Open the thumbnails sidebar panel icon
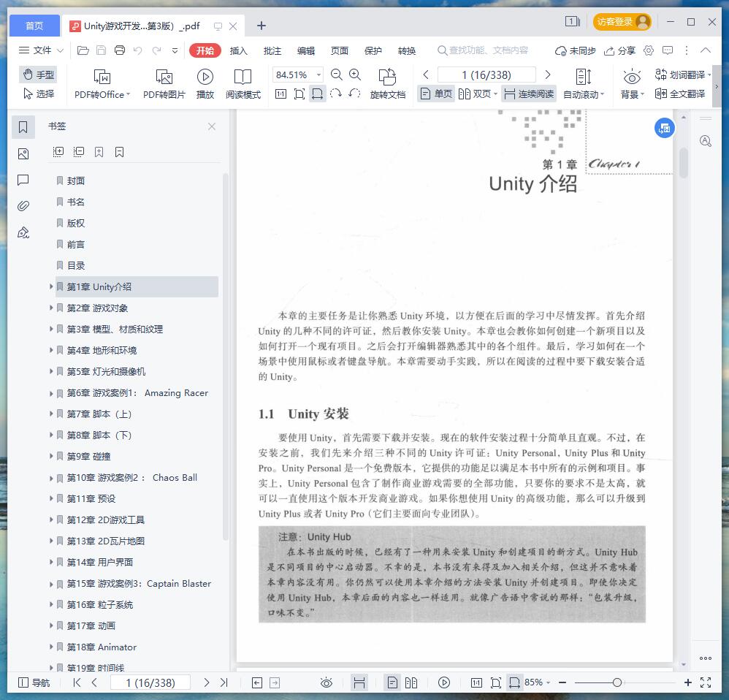The image size is (729, 700). [23, 154]
